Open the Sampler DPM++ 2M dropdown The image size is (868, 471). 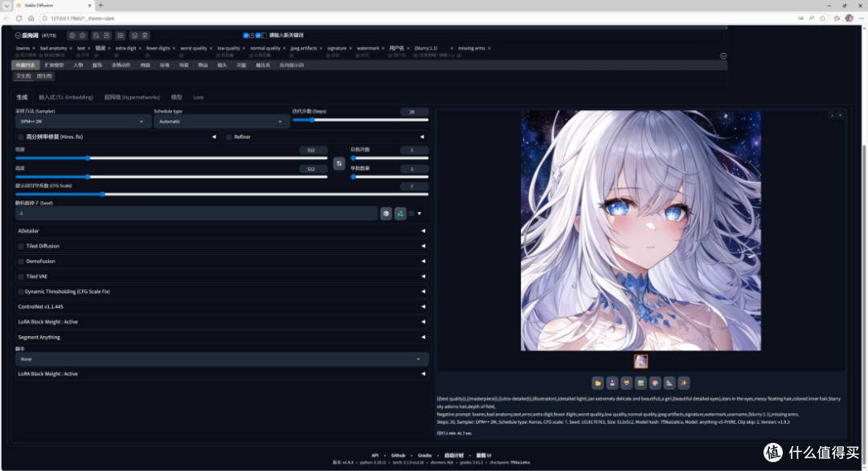point(83,121)
